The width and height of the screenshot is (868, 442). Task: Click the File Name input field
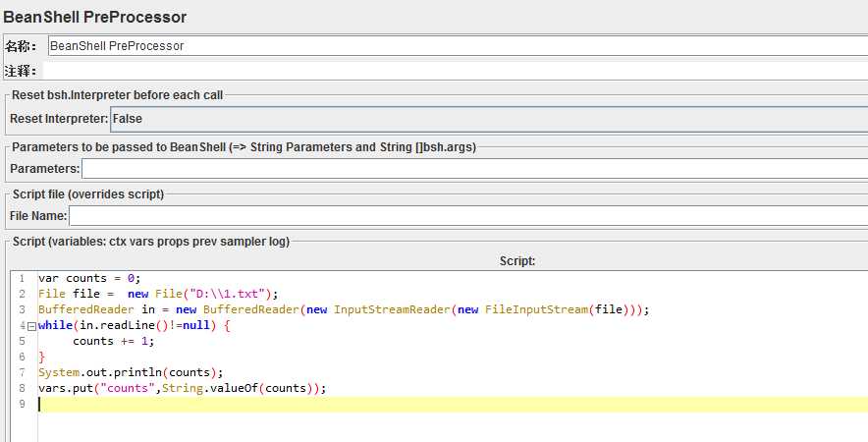pyautogui.click(x=468, y=215)
